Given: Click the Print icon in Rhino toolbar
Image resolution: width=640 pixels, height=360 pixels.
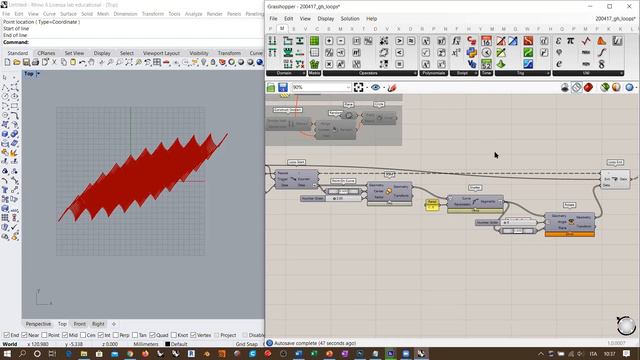Looking at the screenshot, I should click(x=35, y=62).
